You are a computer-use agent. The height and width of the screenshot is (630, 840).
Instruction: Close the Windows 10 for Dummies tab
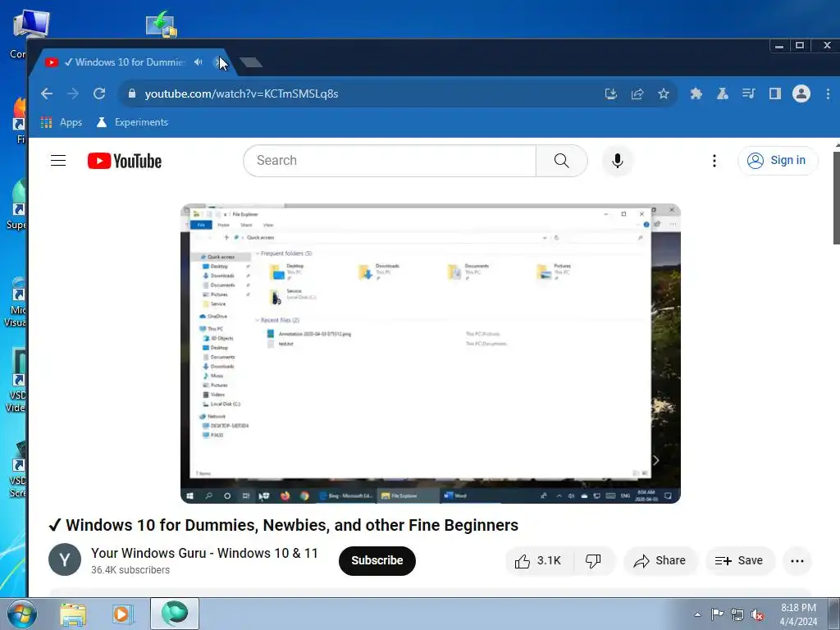click(x=218, y=62)
